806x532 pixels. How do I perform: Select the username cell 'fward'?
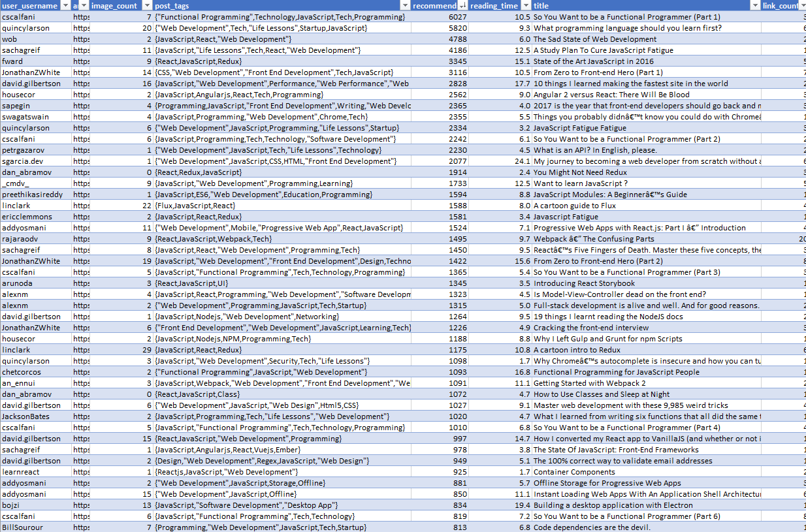point(12,61)
